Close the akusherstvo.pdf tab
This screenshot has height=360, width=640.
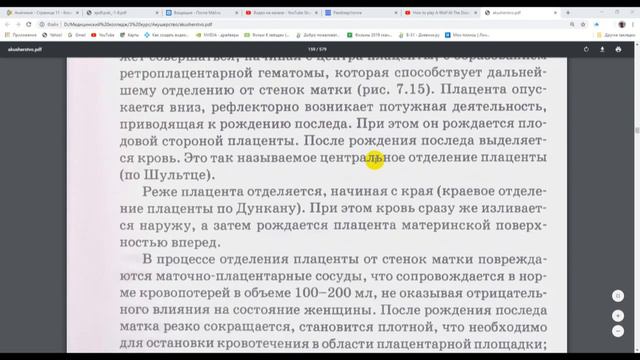pyautogui.click(x=555, y=13)
